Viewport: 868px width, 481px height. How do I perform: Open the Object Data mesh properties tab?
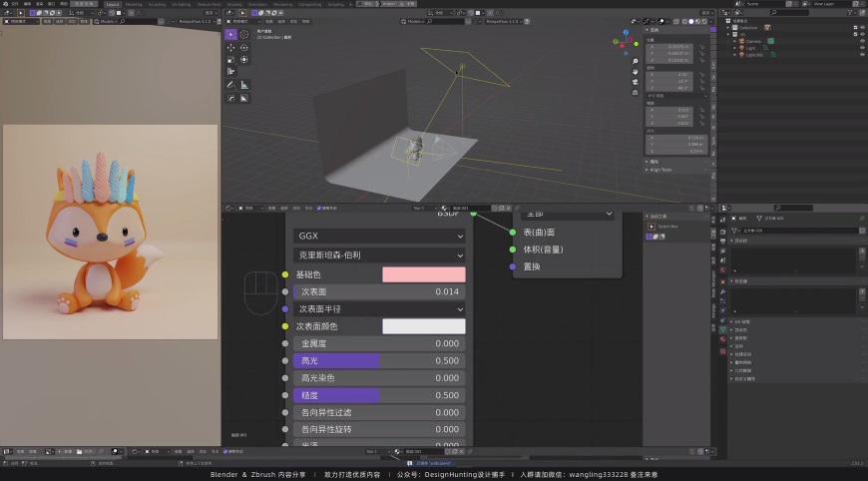723,329
